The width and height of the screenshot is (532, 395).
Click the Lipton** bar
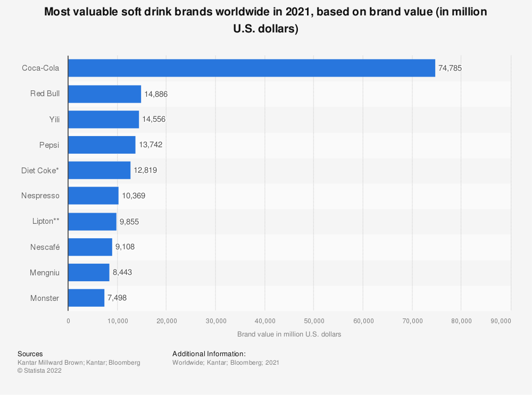point(92,221)
